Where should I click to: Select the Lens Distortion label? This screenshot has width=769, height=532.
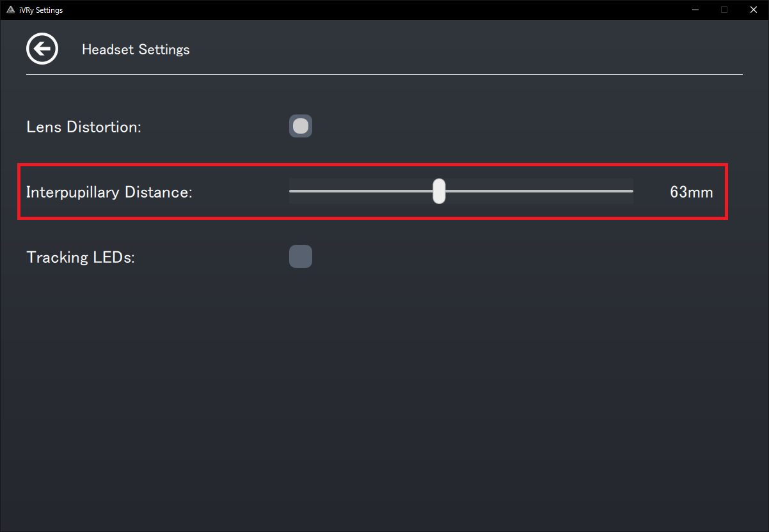(x=84, y=127)
